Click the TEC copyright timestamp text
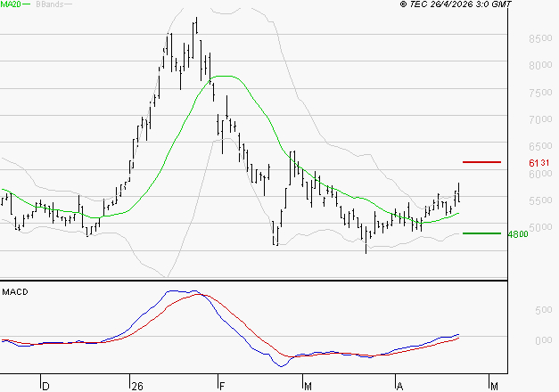Image resolution: width=559 pixels, height=392 pixels. [x=456, y=4]
